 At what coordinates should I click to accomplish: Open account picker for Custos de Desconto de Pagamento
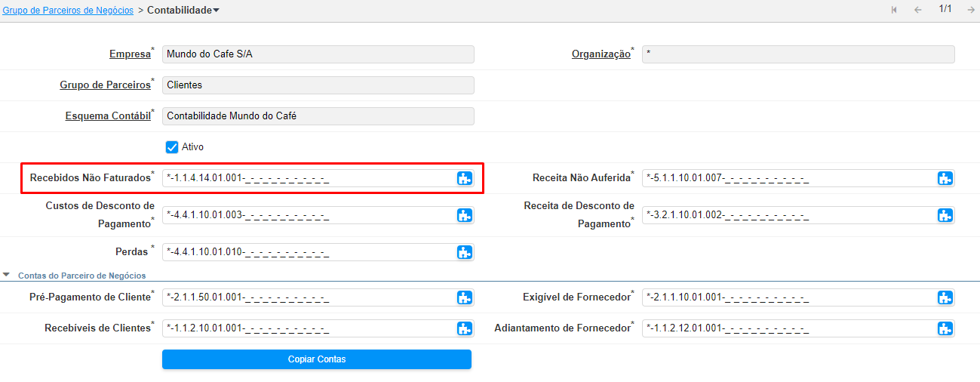coord(464,215)
